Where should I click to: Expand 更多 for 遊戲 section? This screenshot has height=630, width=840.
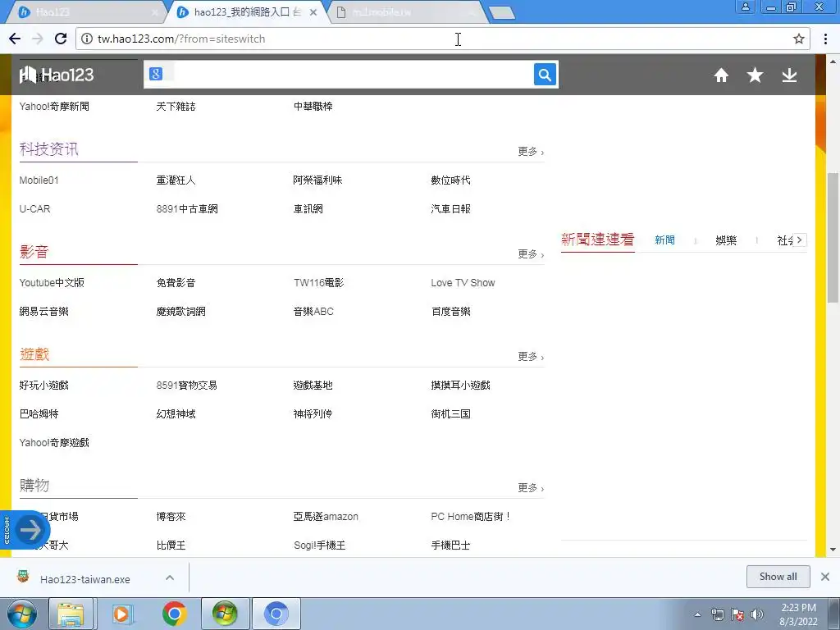[531, 357]
